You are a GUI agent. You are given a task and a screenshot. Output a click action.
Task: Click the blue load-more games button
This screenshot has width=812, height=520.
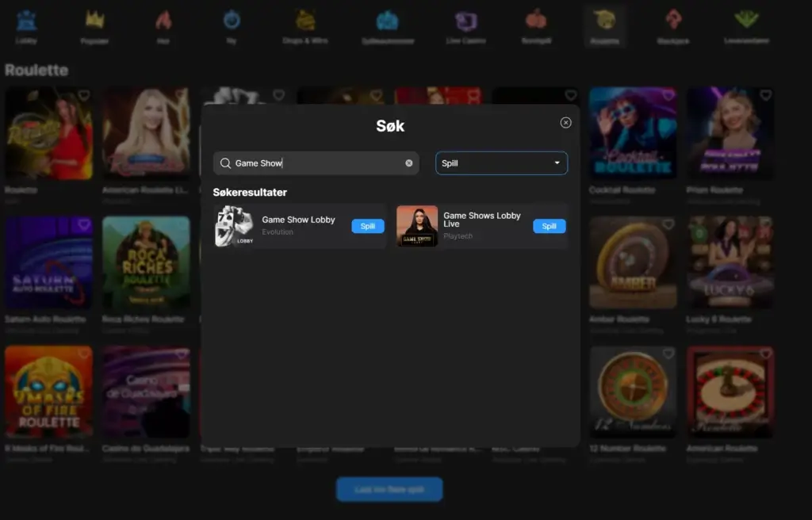coord(389,489)
